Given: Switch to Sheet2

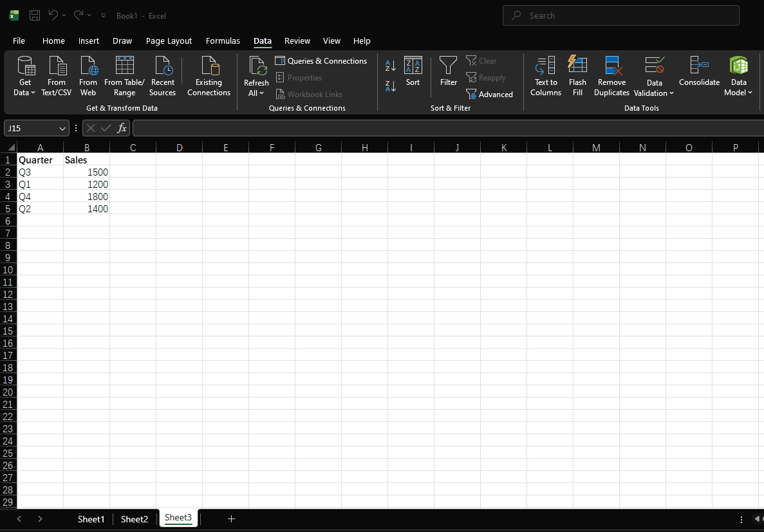Looking at the screenshot, I should coord(134,518).
